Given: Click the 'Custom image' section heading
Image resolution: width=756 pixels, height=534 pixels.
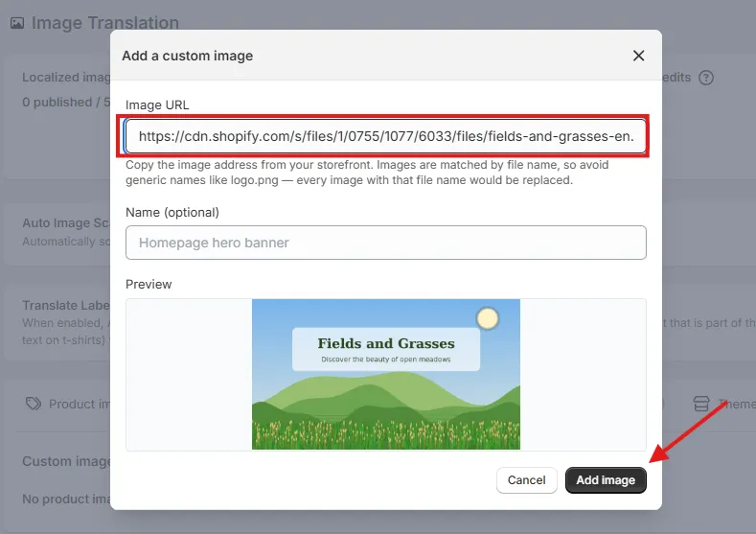Looking at the screenshot, I should (x=66, y=461).
